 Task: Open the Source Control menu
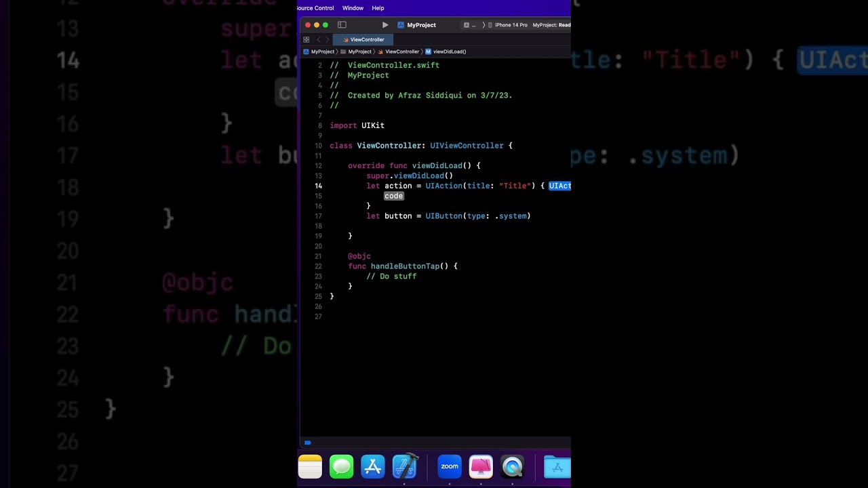coord(315,8)
